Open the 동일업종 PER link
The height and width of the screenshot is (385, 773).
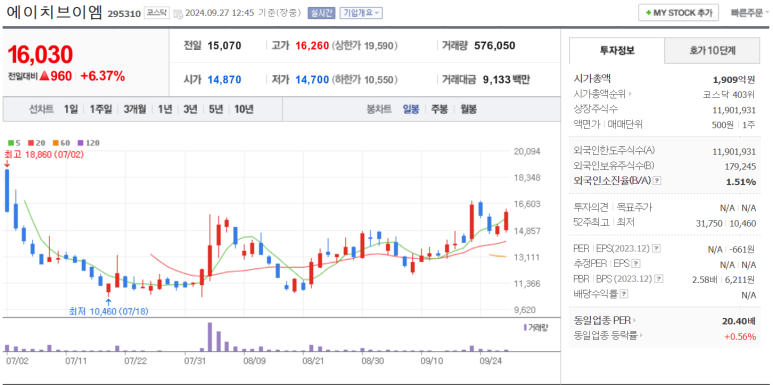[605, 321]
